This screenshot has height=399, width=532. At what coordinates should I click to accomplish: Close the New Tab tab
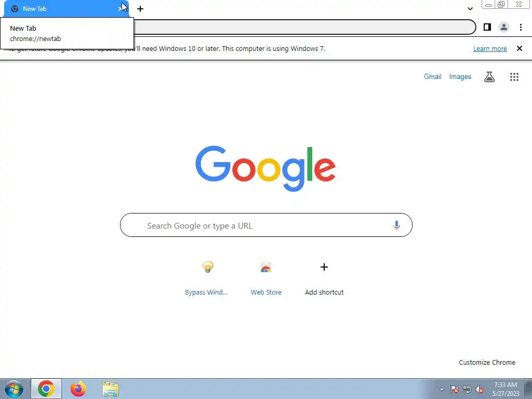click(x=121, y=9)
